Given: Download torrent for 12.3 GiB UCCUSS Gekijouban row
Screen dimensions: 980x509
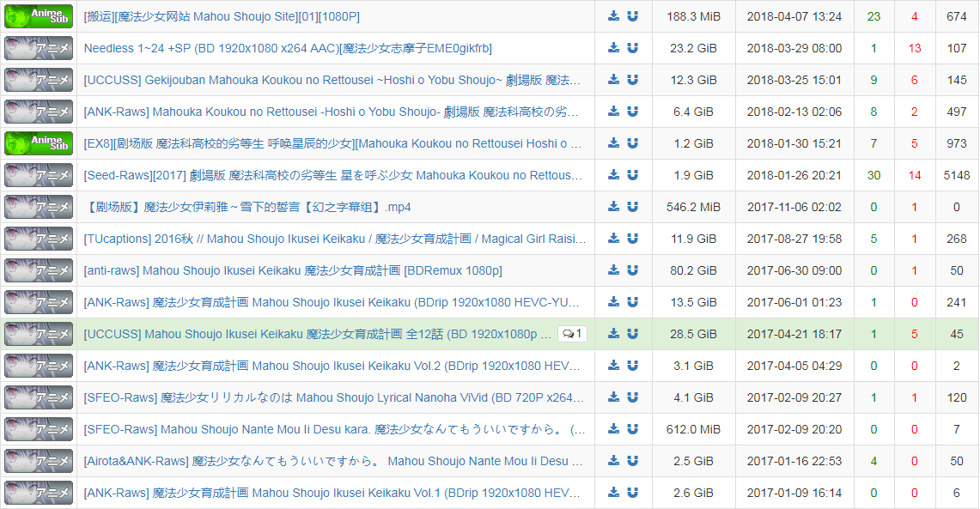Looking at the screenshot, I should click(614, 80).
